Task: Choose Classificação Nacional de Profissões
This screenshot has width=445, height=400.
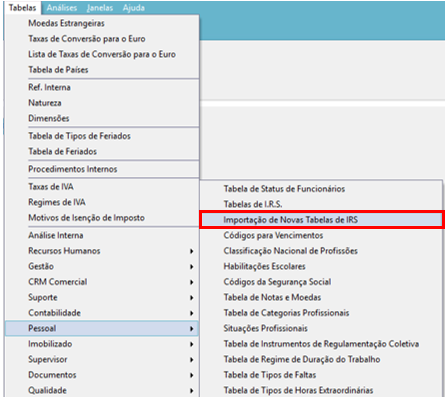Action: 290,251
